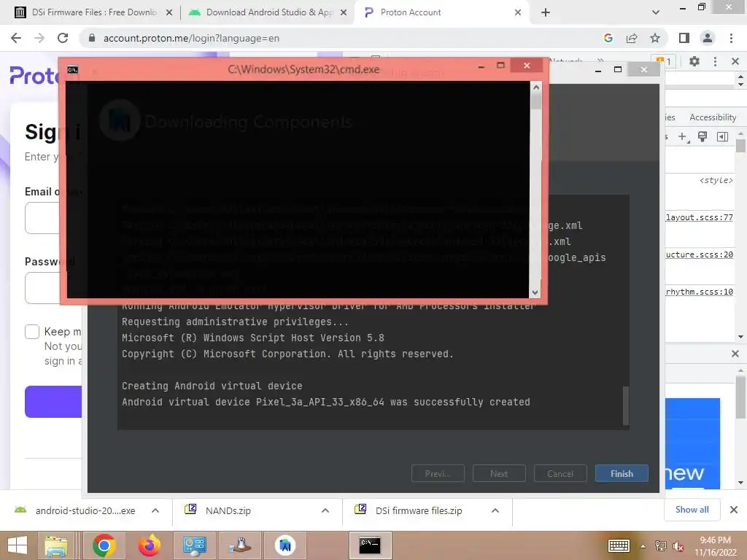Select cmd.exe taskbar button
747x560 pixels.
point(370,545)
